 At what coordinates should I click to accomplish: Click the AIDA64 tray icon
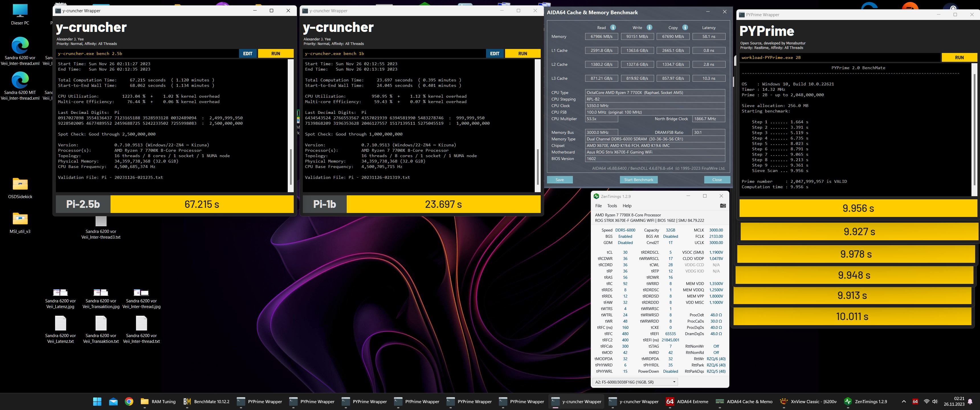tap(915, 401)
